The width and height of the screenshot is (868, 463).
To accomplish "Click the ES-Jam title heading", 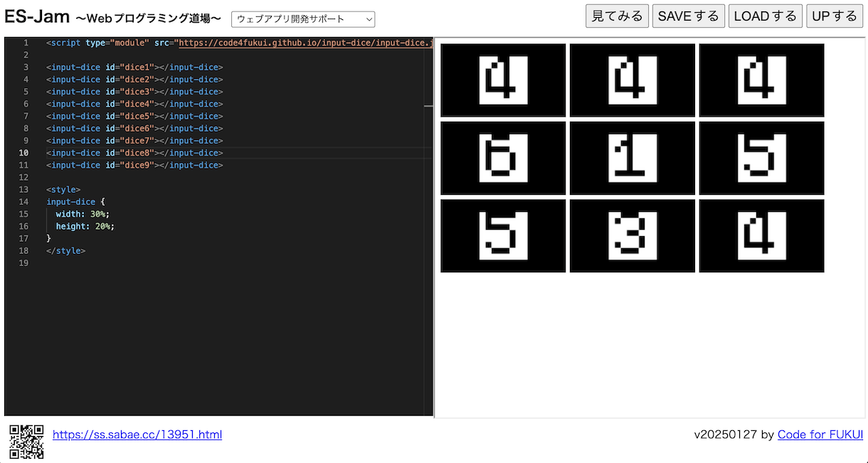I will (37, 16).
